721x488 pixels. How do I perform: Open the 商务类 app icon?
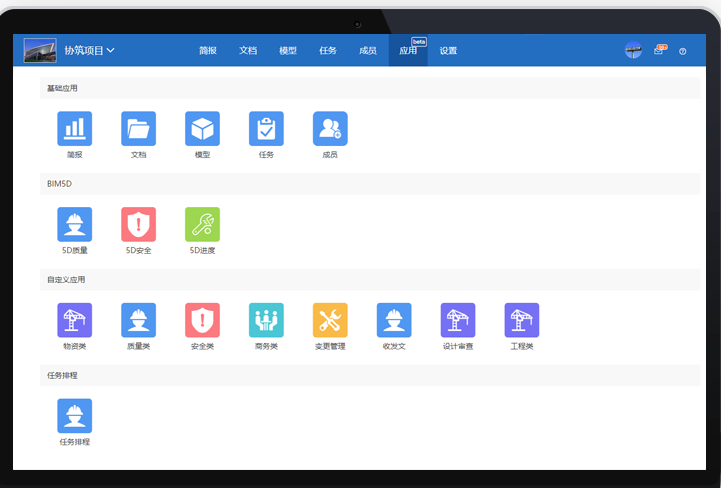click(266, 320)
